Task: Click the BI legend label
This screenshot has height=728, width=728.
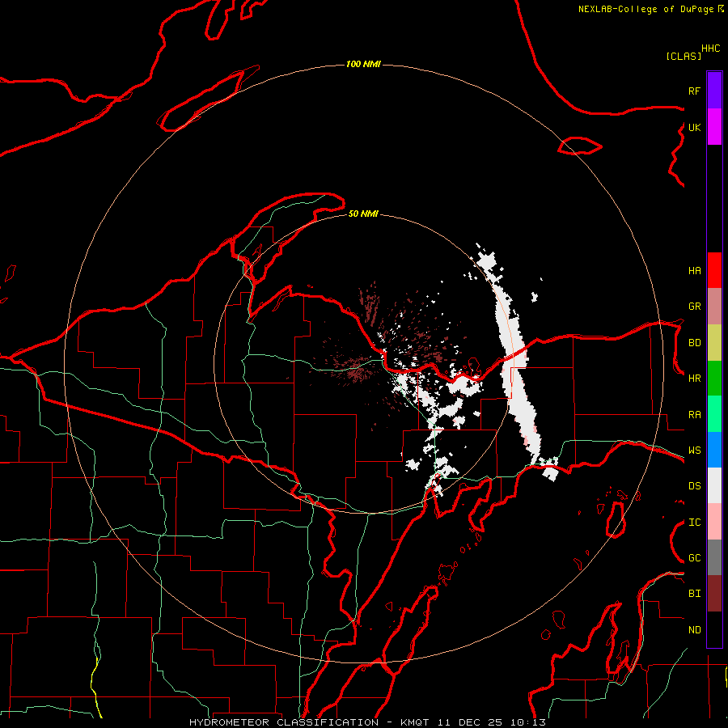Action: (694, 594)
